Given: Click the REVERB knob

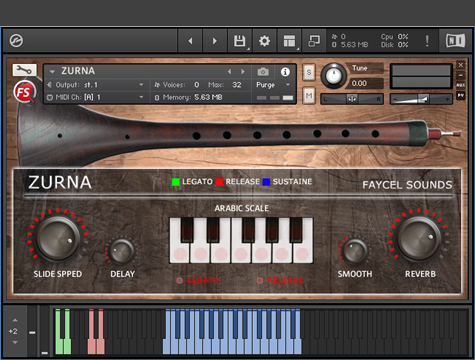Looking at the screenshot, I should 419,238.
